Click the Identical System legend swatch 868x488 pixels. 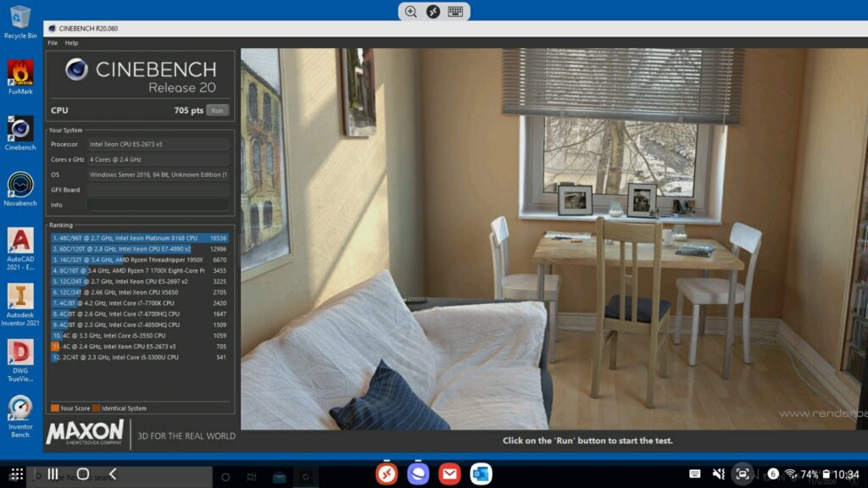(97, 408)
